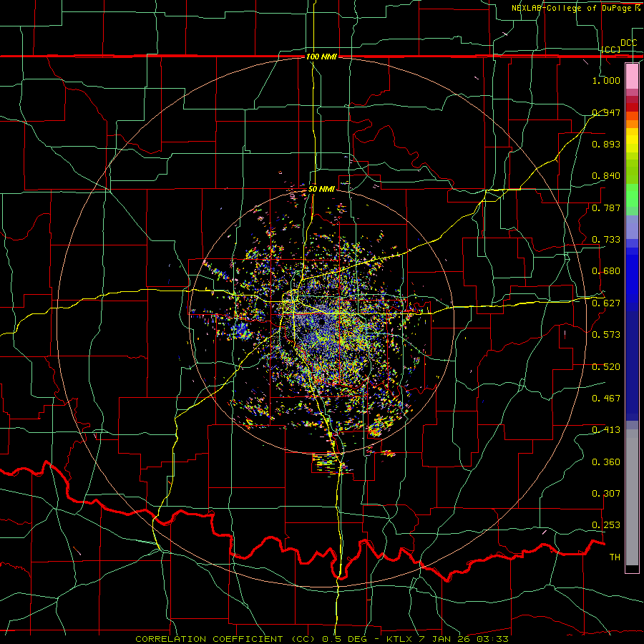
Task: Select the DCC label above the color bar
Action: (629, 43)
